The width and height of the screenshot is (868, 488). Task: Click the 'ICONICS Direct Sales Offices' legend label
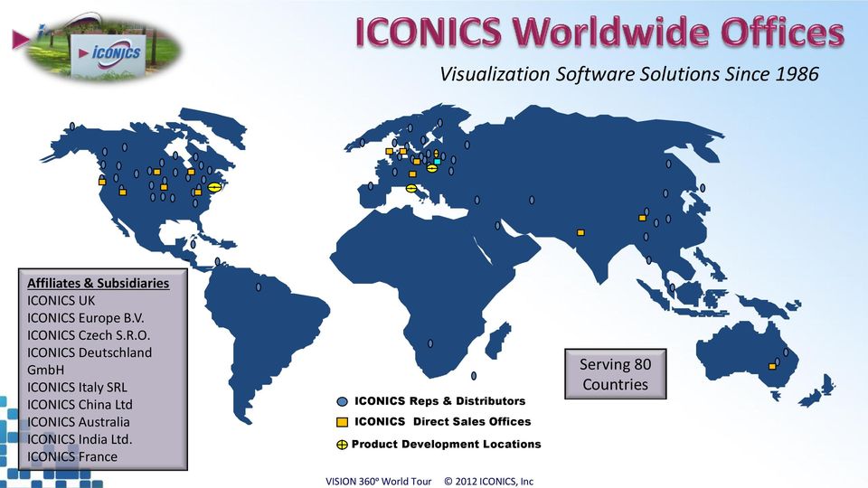443,422
